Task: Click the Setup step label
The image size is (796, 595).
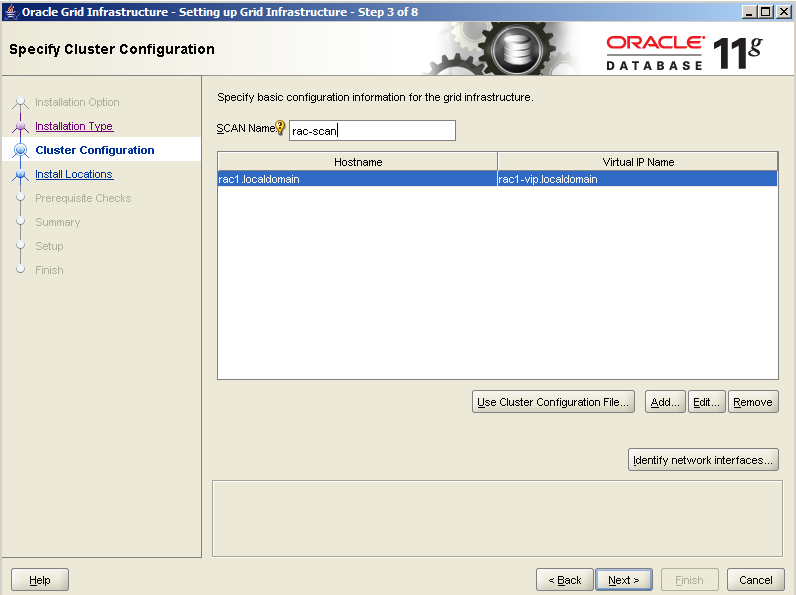Action: (x=49, y=246)
